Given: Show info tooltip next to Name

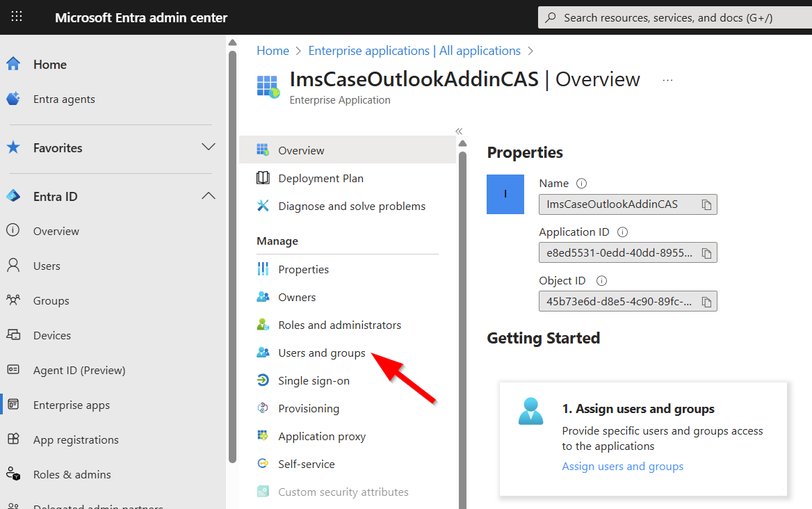Looking at the screenshot, I should click(582, 184).
